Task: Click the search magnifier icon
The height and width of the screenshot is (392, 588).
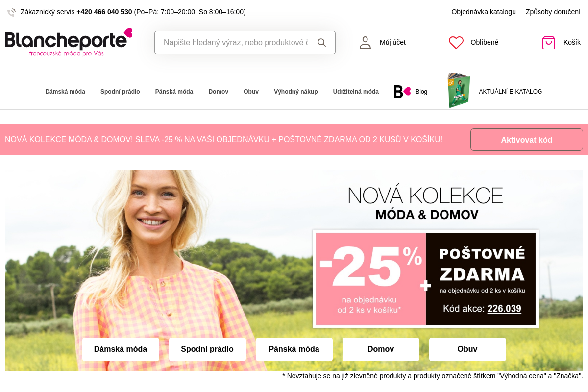Action: [x=321, y=43]
